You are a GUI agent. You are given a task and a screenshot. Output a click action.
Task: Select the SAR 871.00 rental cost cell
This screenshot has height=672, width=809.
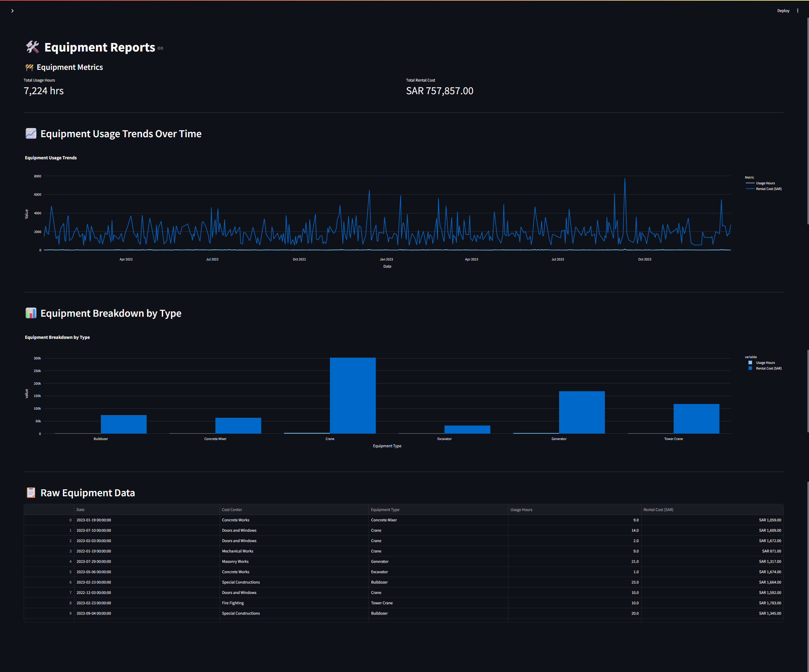click(x=712, y=551)
